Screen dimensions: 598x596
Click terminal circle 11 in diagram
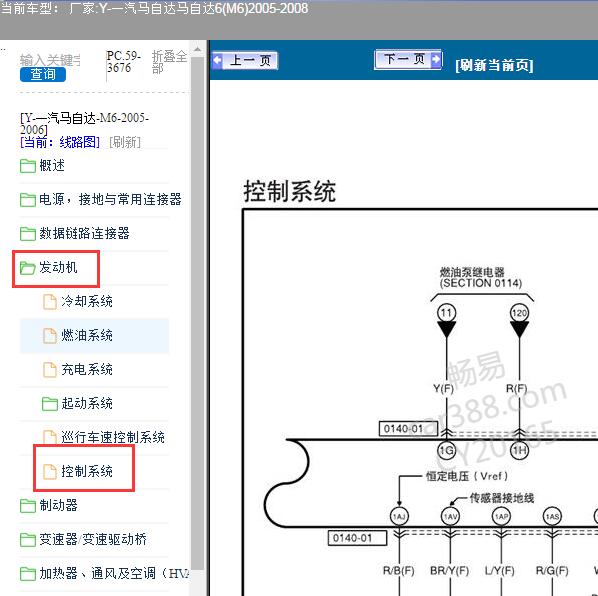[x=446, y=313]
